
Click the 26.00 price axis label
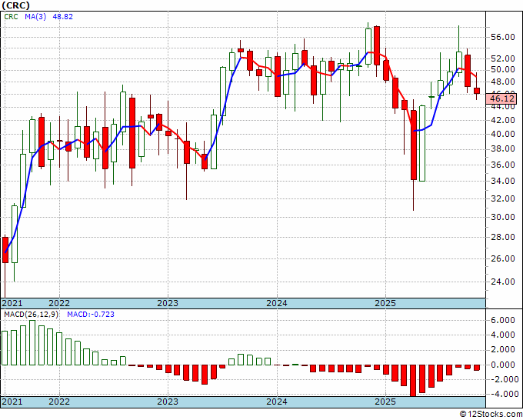[503, 258]
